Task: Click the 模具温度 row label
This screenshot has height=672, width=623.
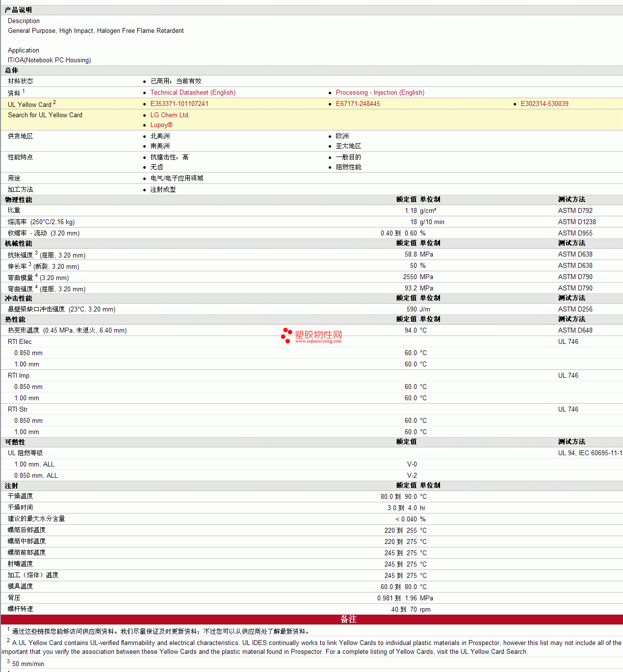Action: click(20, 587)
